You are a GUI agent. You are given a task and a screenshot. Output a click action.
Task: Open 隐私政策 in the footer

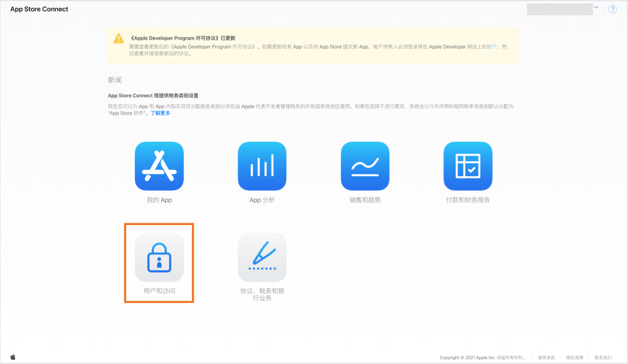pyautogui.click(x=575, y=358)
